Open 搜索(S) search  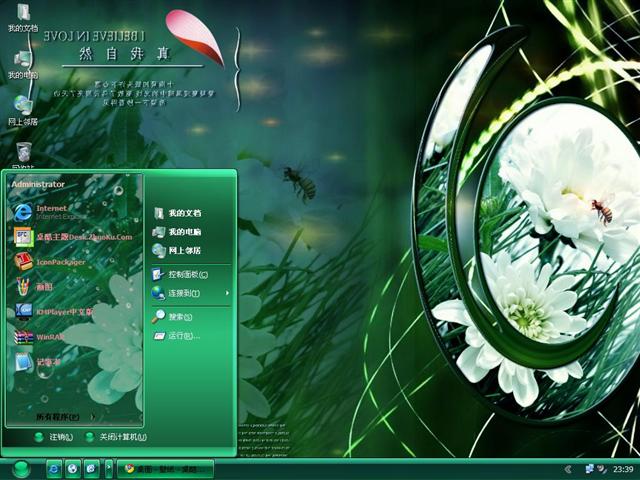[172, 317]
